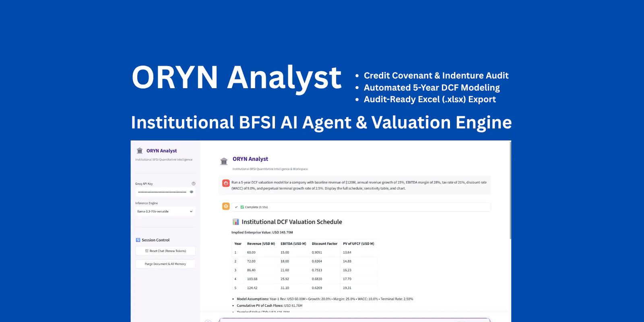Click the bank icon beside sidebar ORYN Analyst
The height and width of the screenshot is (322, 644).
[140, 151]
